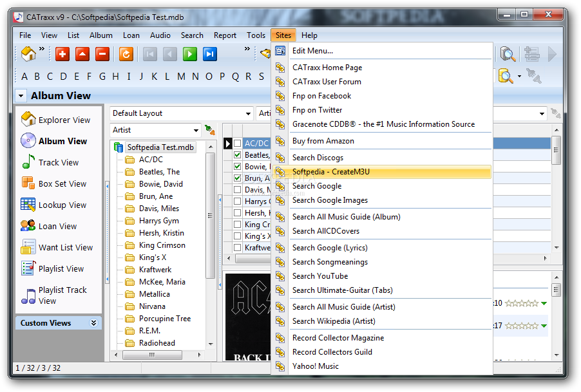Choose Search YouTube in Sites menu
This screenshot has height=392, width=581.
pyautogui.click(x=382, y=276)
